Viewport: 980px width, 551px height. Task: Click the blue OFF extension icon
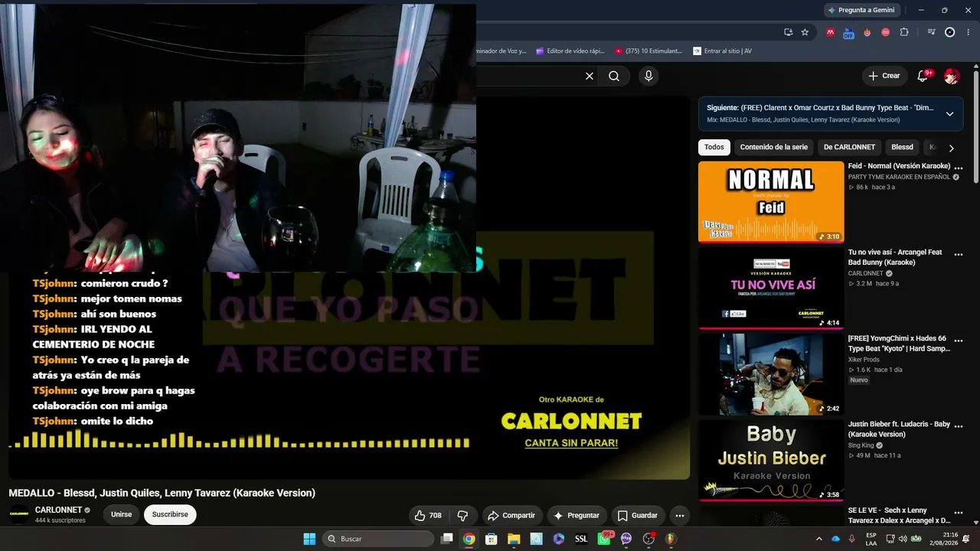click(848, 33)
